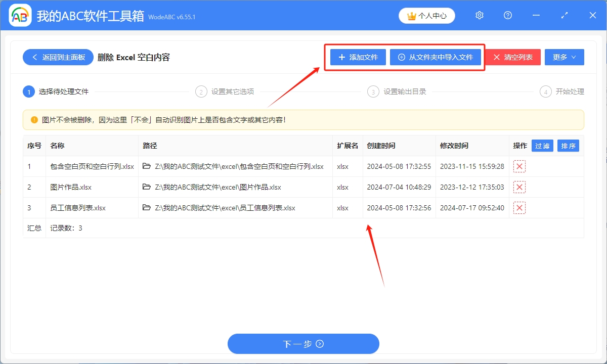
Task: Remove 员工信息列表.xlsx using red X icon
Action: [x=519, y=208]
